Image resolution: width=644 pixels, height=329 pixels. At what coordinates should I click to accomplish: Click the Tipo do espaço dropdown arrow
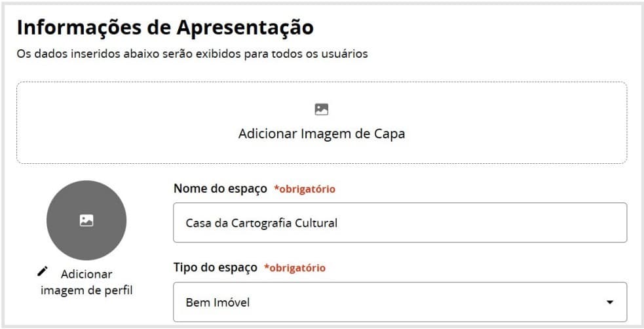coord(610,303)
